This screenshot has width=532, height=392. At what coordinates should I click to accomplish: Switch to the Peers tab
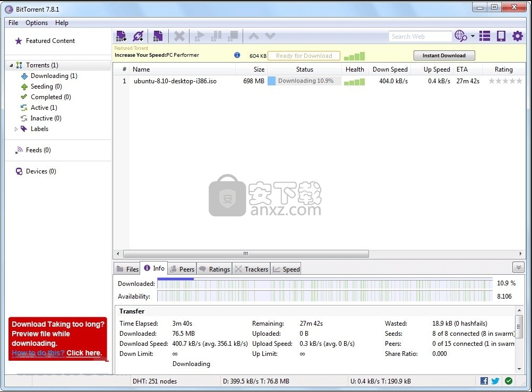182,269
